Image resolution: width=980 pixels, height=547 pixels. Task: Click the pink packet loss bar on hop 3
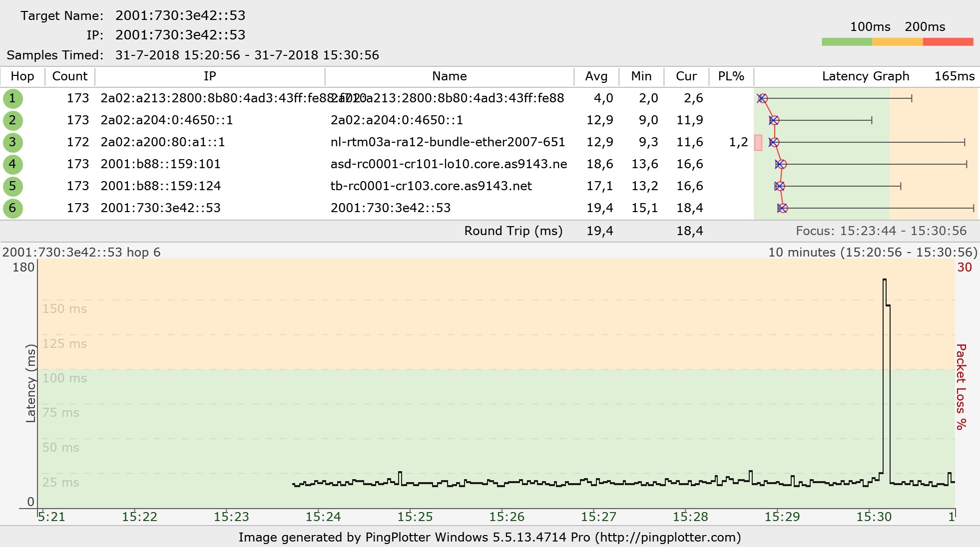[x=758, y=142]
